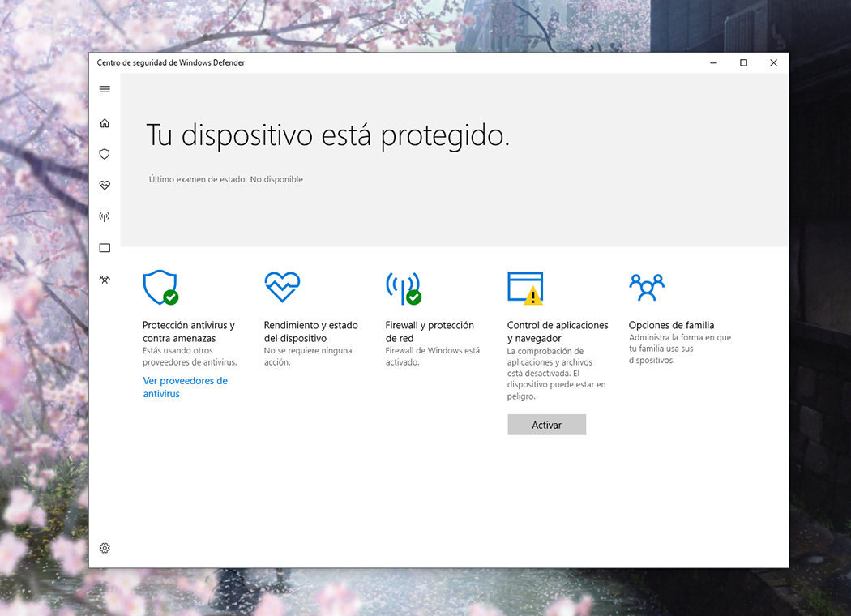Viewport: 851px width, 616px height.
Task: Click the heart pulse icon above Rendimiento
Action: click(x=282, y=285)
